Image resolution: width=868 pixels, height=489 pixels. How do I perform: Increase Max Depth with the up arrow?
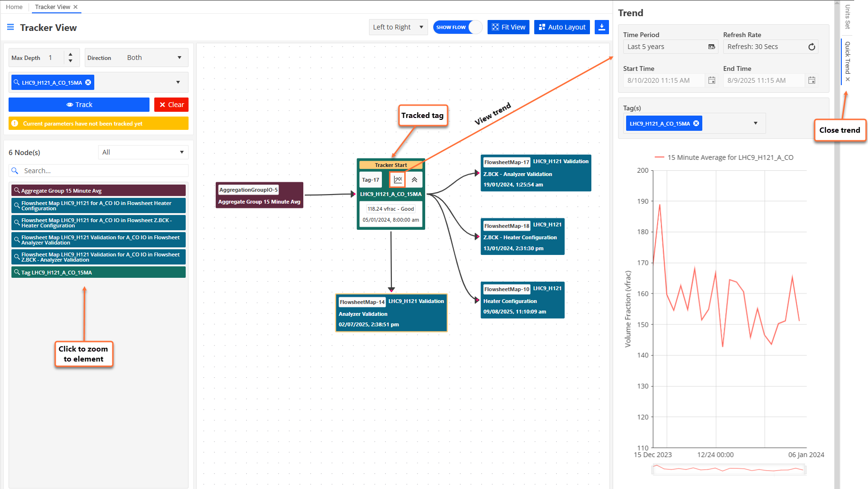70,54
